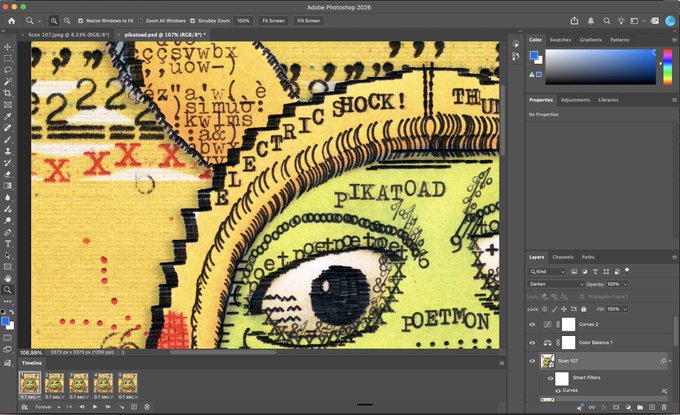This screenshot has height=415, width=680.
Task: Add a layer mask from Layers footer
Action: click(616, 407)
